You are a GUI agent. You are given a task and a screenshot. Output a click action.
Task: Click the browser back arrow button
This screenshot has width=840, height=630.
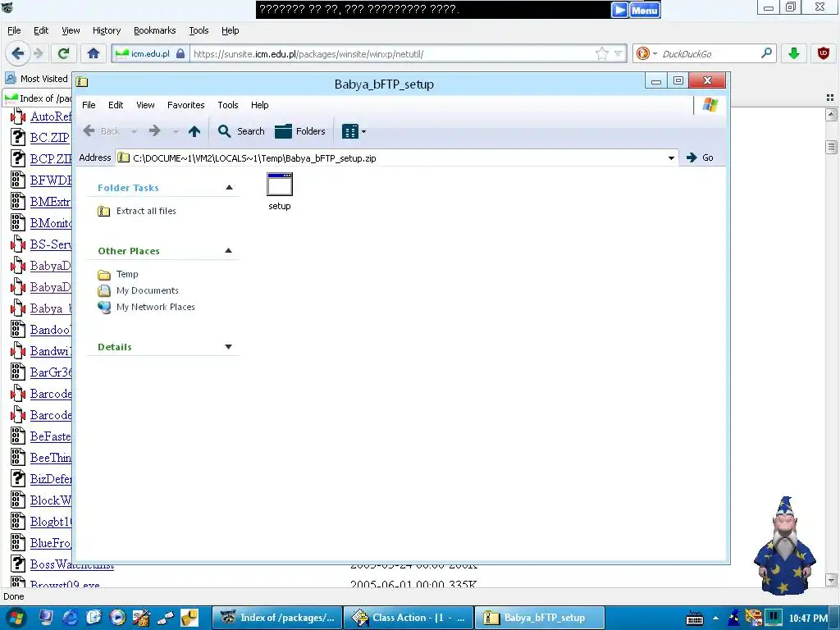pos(18,53)
